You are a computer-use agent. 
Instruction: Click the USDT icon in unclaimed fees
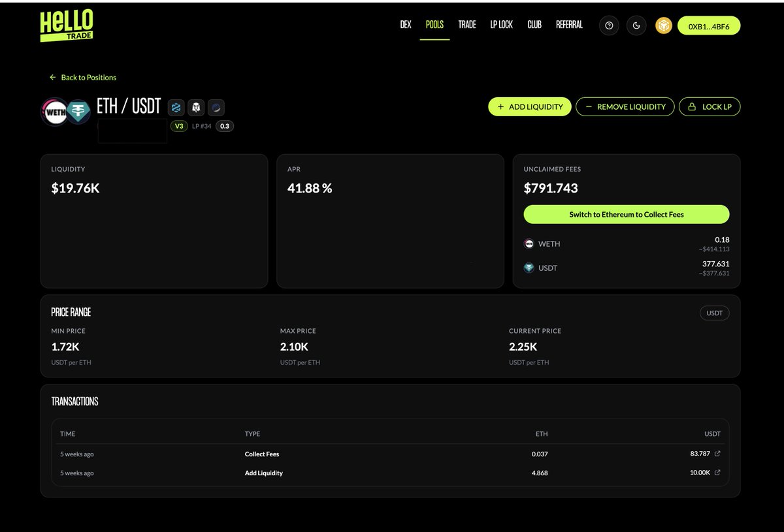pyautogui.click(x=529, y=268)
